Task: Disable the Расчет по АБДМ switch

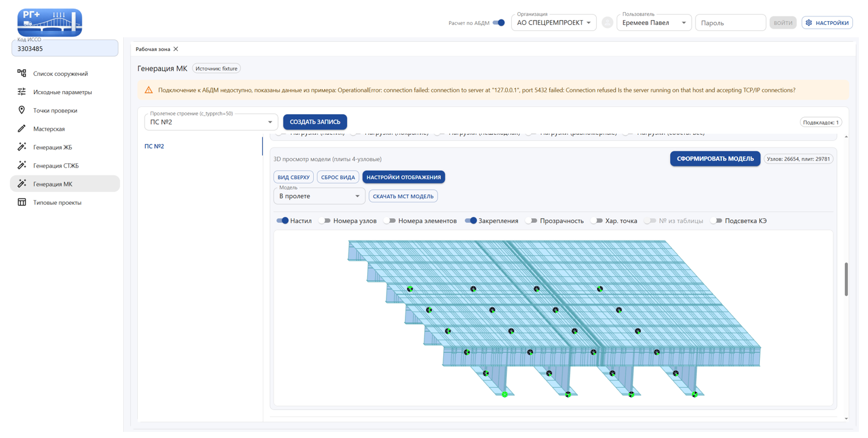Action: [498, 23]
